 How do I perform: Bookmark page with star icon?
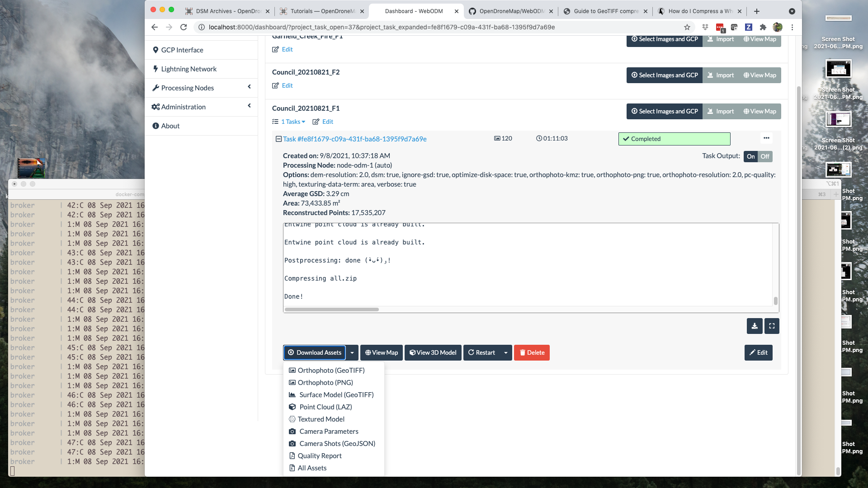[687, 27]
